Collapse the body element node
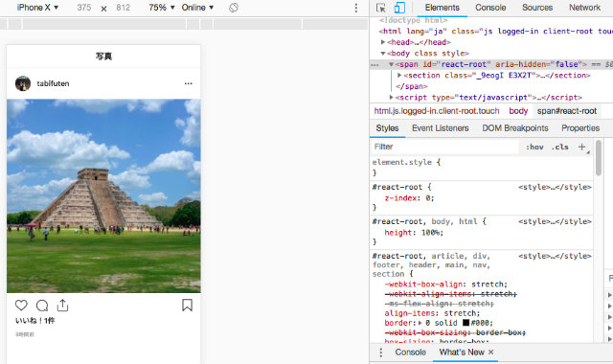Image resolution: width=613 pixels, height=364 pixels. [x=383, y=54]
